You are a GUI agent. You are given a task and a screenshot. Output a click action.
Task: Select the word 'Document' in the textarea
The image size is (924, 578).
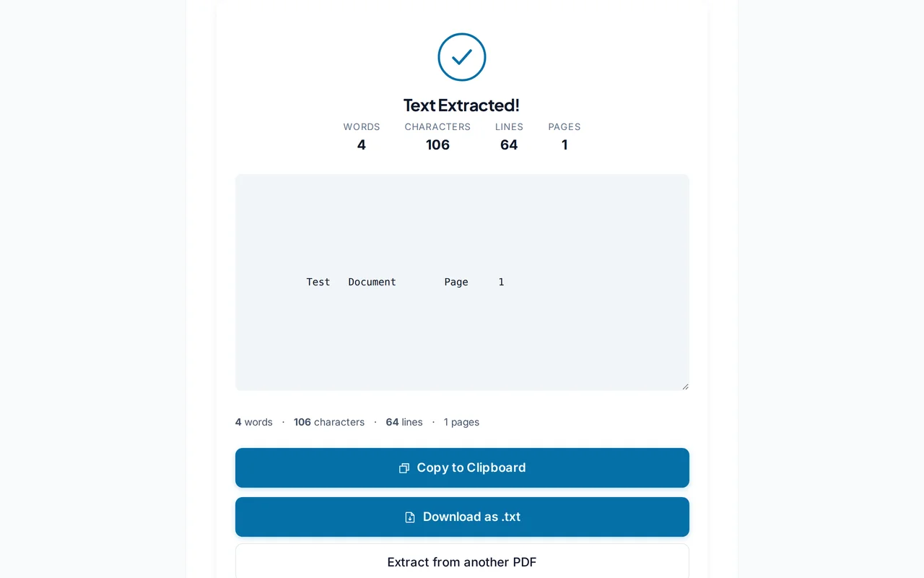tap(372, 282)
